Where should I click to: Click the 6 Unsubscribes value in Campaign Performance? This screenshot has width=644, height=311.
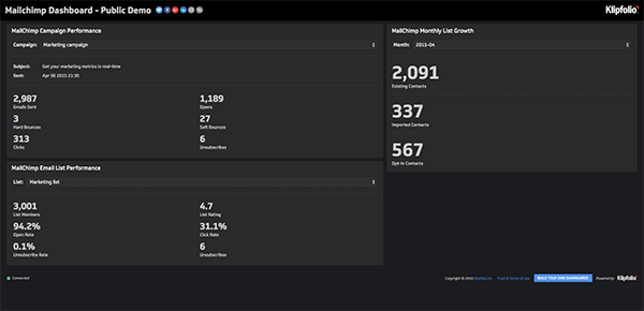tap(202, 139)
